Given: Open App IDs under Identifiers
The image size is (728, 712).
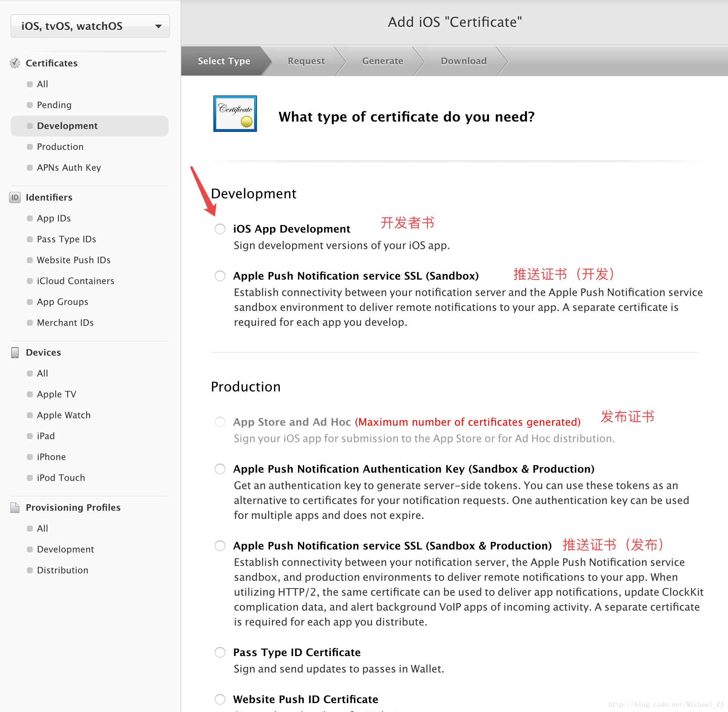Looking at the screenshot, I should (x=53, y=218).
